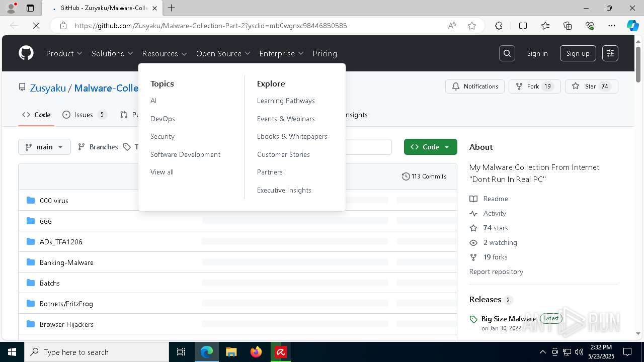The image size is (644, 362).
Task: Open the Readme link in About
Action: tap(489, 199)
